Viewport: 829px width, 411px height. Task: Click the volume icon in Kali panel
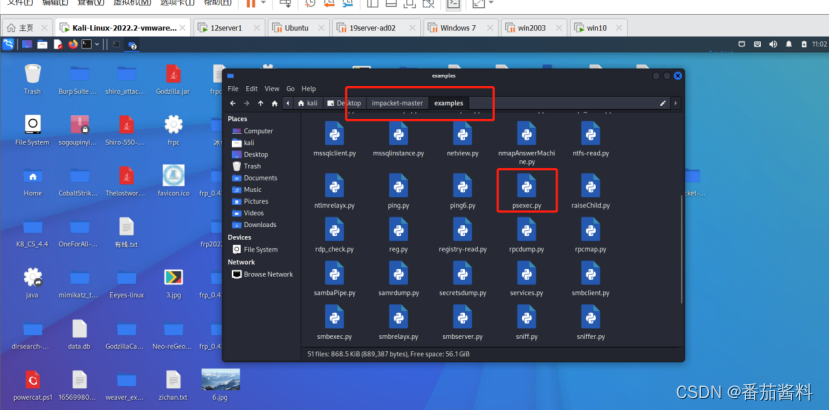pos(773,44)
